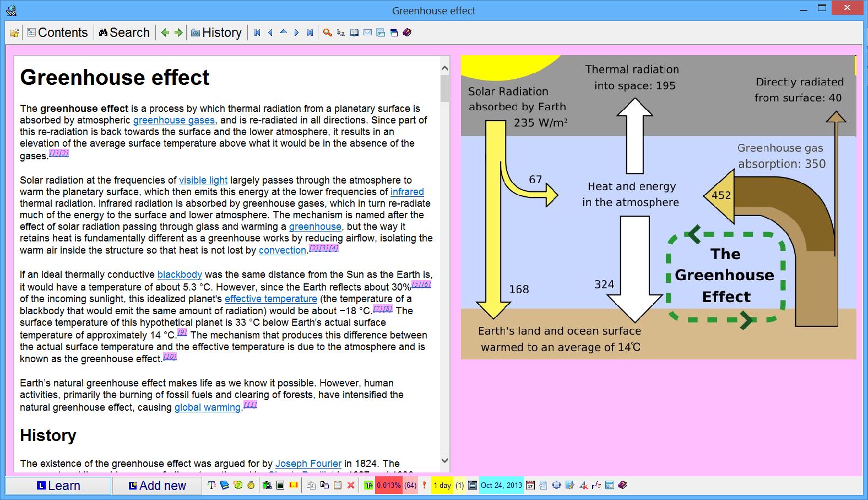868x500 pixels.
Task: Click the 0.013% red forgetting index field
Action: [388, 485]
